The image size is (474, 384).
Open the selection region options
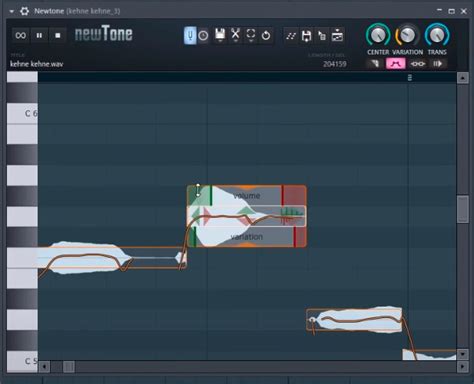[x=251, y=35]
